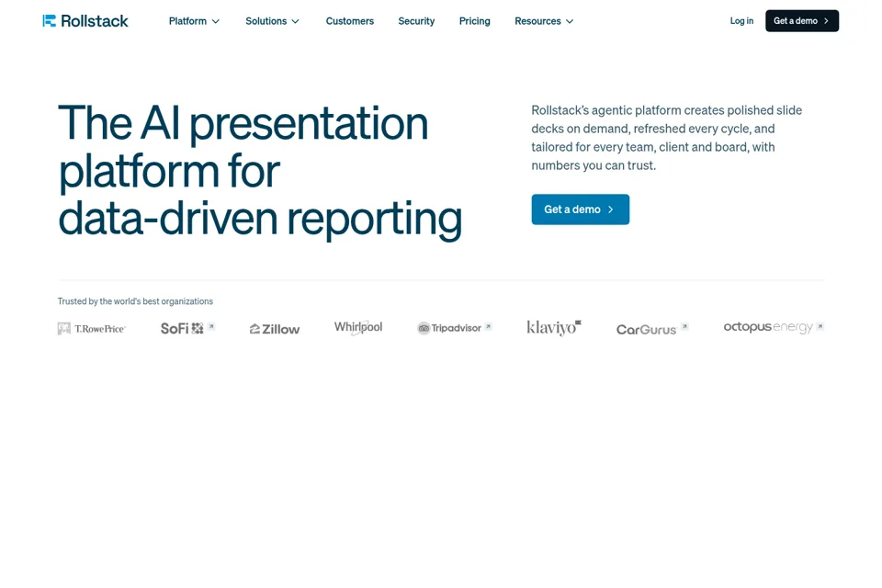
Task: Click the Whirlpool logo
Action: point(358,327)
